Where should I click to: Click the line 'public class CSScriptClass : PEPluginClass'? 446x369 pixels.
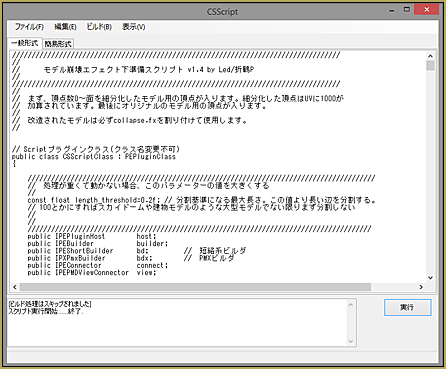(x=94, y=157)
